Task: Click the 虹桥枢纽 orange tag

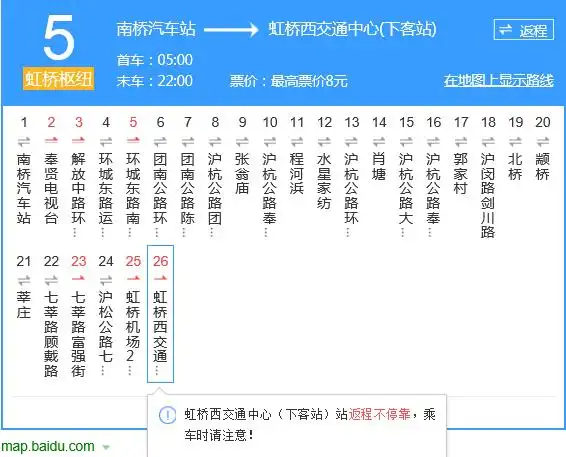Action: pos(59,78)
